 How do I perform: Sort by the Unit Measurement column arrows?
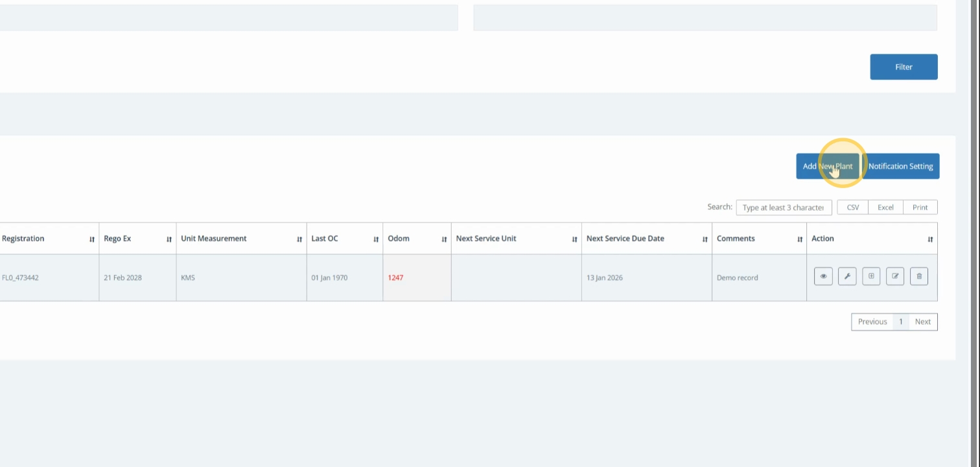tap(299, 239)
